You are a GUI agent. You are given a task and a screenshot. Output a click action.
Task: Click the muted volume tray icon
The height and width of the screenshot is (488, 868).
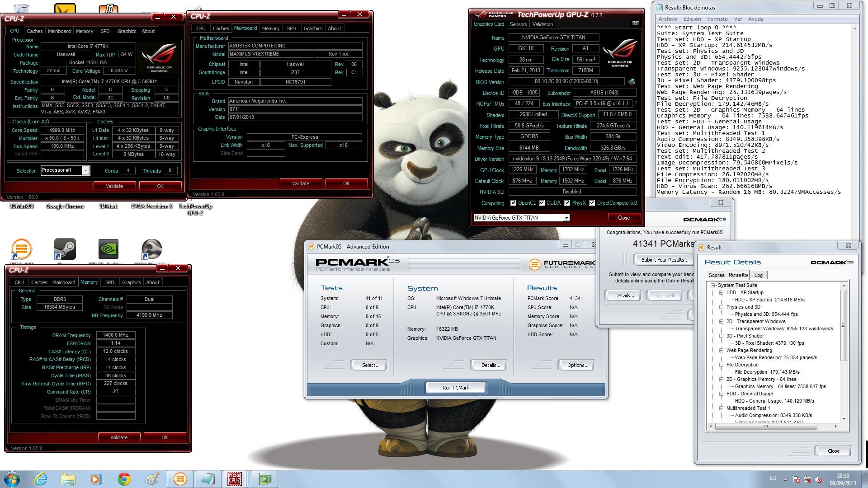pyautogui.click(x=819, y=479)
